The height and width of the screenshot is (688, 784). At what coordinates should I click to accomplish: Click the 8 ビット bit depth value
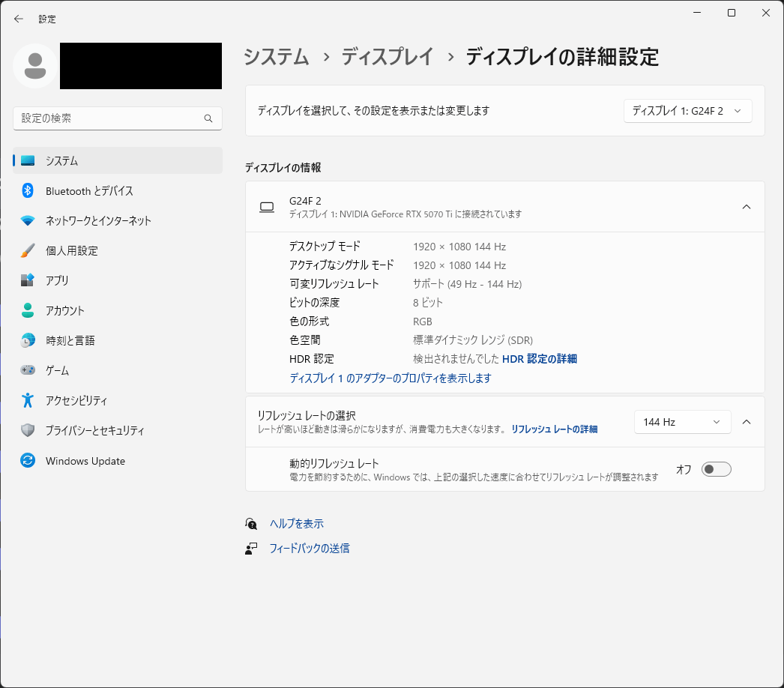428,303
